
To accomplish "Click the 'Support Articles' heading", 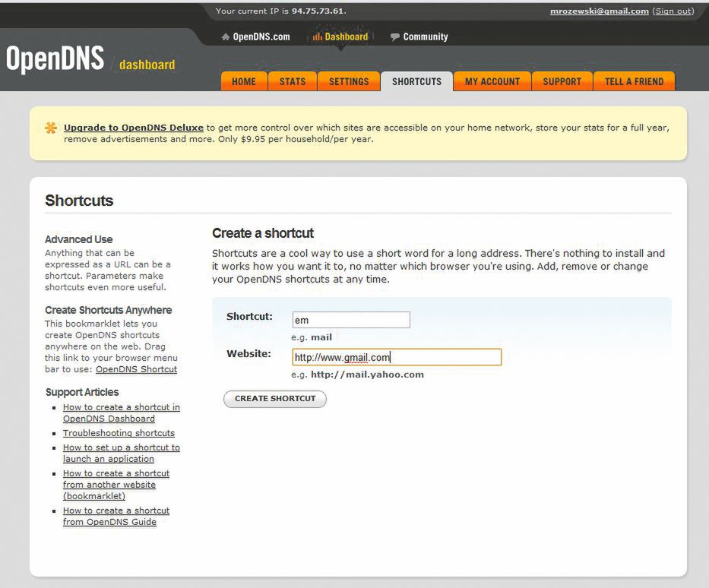I will click(x=82, y=392).
